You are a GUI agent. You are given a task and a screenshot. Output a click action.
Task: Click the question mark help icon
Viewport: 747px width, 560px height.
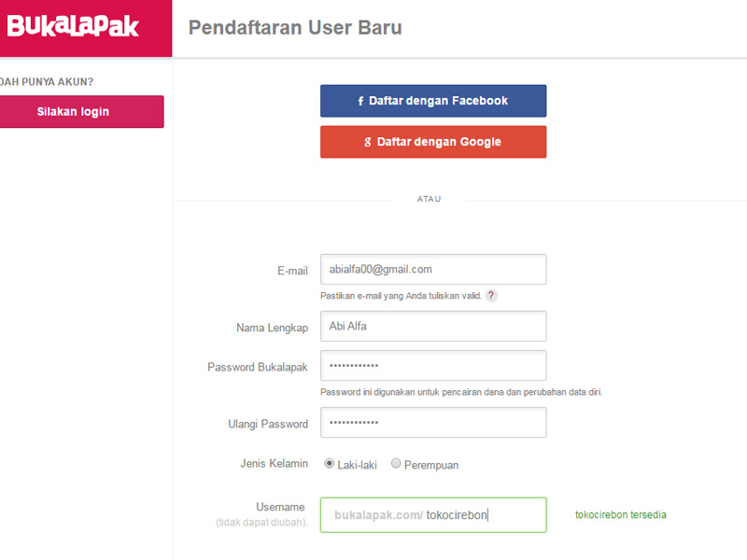tap(491, 296)
